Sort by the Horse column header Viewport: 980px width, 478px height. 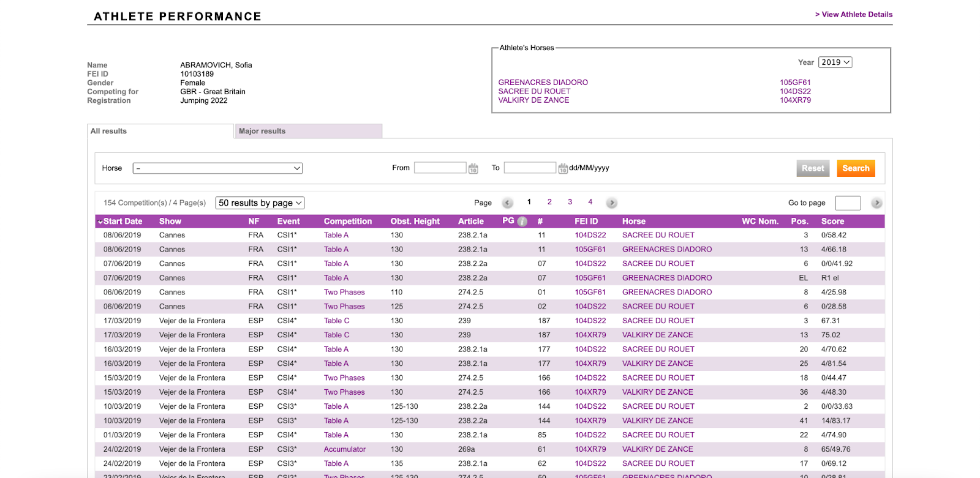(634, 222)
